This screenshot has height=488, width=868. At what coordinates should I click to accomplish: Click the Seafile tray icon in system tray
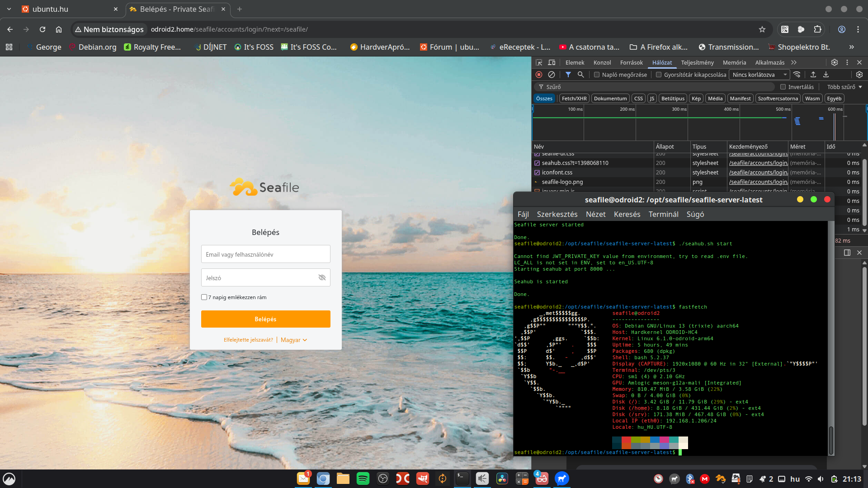(720, 479)
